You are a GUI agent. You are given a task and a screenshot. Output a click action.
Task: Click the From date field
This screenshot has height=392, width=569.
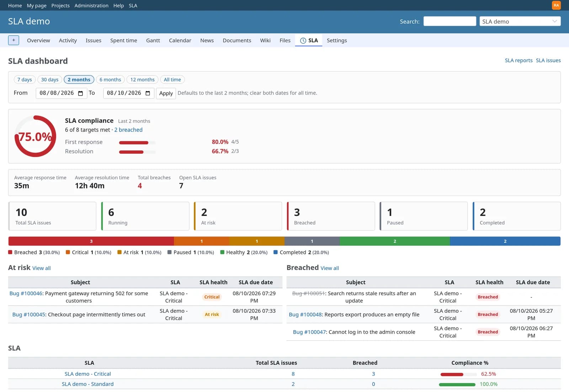[62, 93]
